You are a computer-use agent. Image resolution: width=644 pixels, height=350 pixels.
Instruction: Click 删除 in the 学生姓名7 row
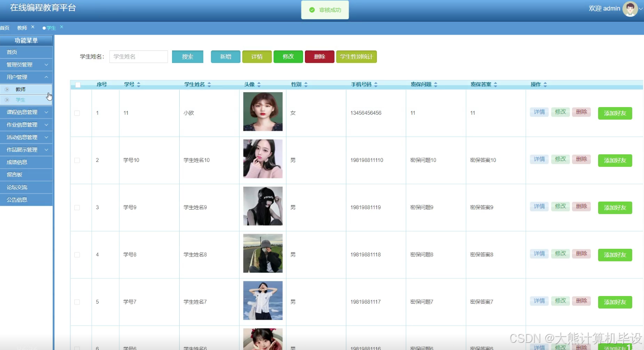pos(581,301)
